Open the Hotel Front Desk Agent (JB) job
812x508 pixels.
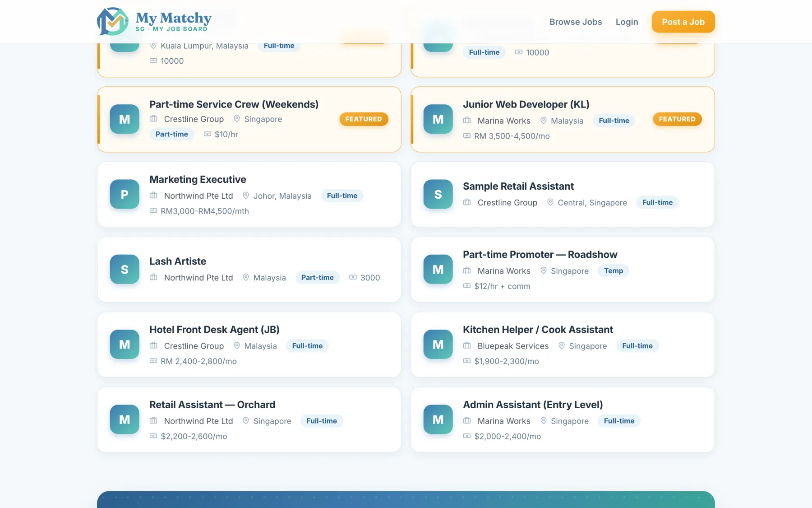[214, 330]
